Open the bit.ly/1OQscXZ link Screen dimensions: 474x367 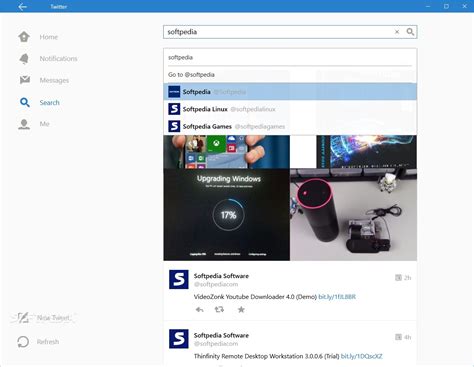(x=361, y=356)
